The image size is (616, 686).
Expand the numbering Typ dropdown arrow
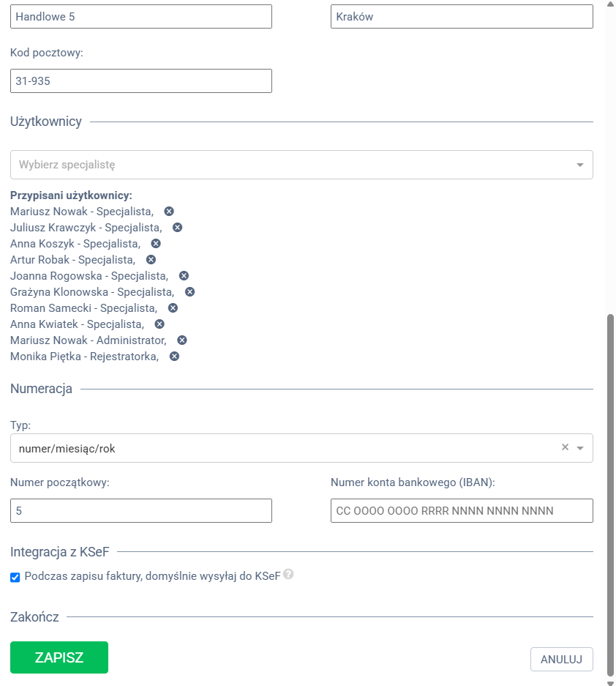580,448
